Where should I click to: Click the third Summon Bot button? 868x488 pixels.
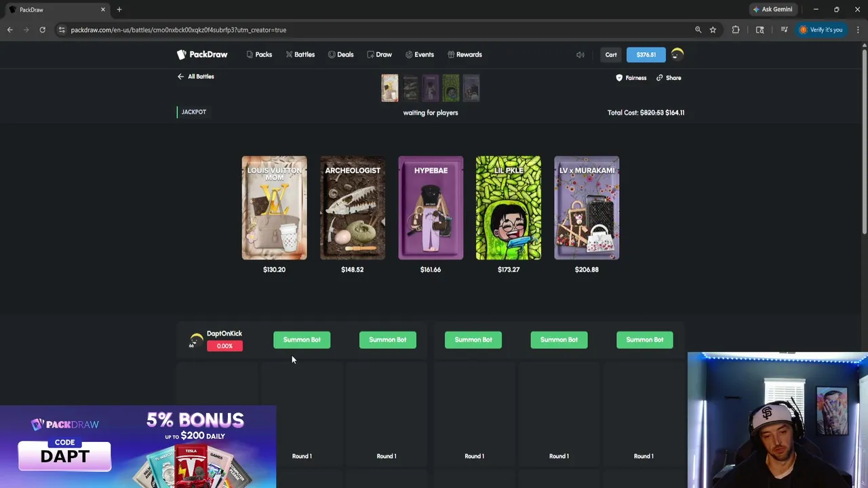473,340
